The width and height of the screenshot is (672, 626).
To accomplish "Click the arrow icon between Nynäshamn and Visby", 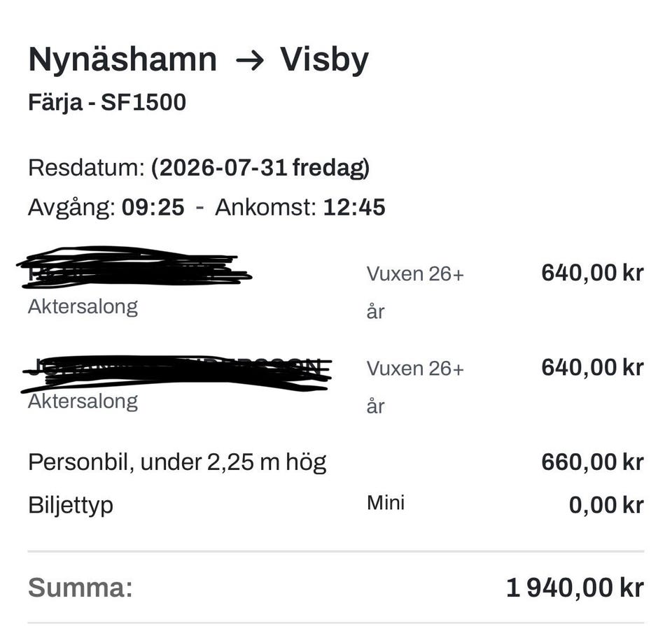I will 250,62.
